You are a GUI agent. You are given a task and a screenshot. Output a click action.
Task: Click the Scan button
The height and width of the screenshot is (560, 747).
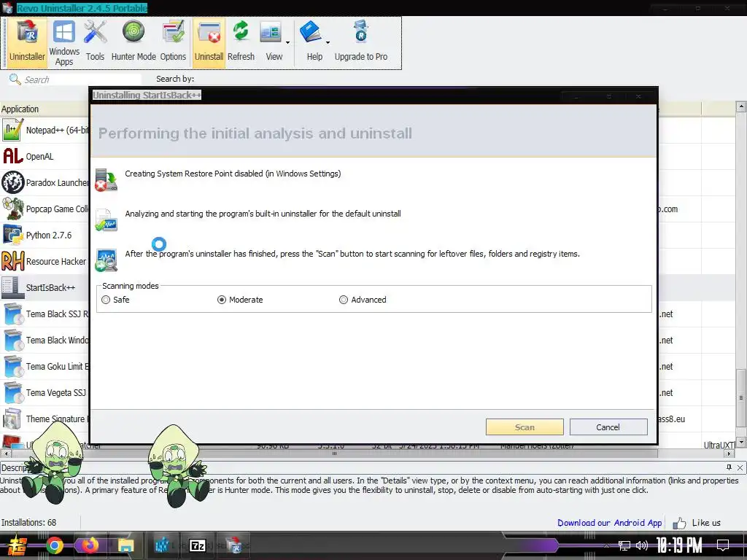point(525,427)
